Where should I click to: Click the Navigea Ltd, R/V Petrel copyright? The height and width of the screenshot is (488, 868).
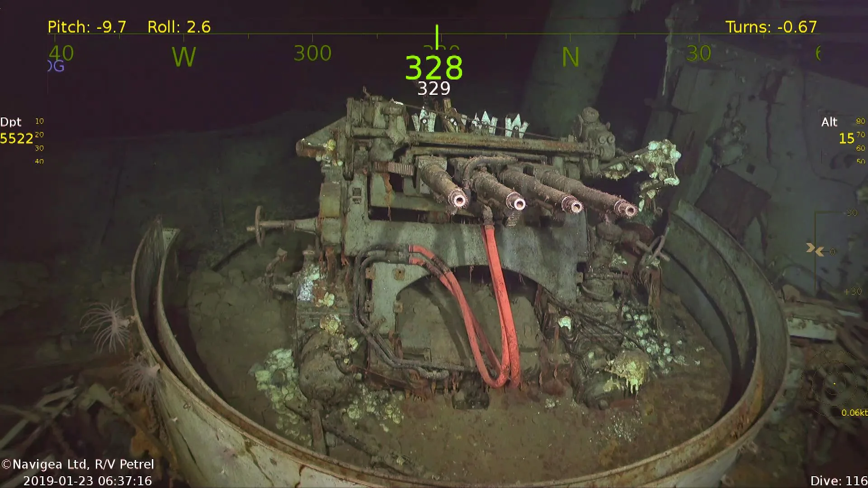click(78, 465)
